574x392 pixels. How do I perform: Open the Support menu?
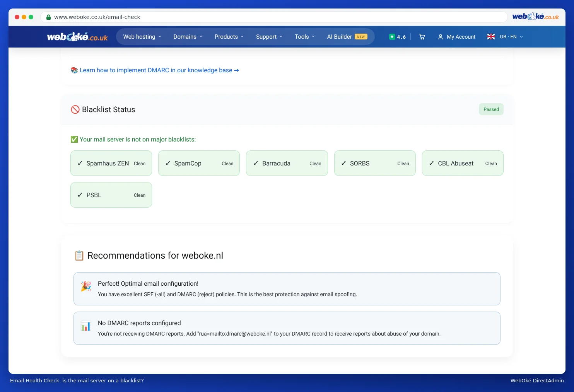pos(269,37)
